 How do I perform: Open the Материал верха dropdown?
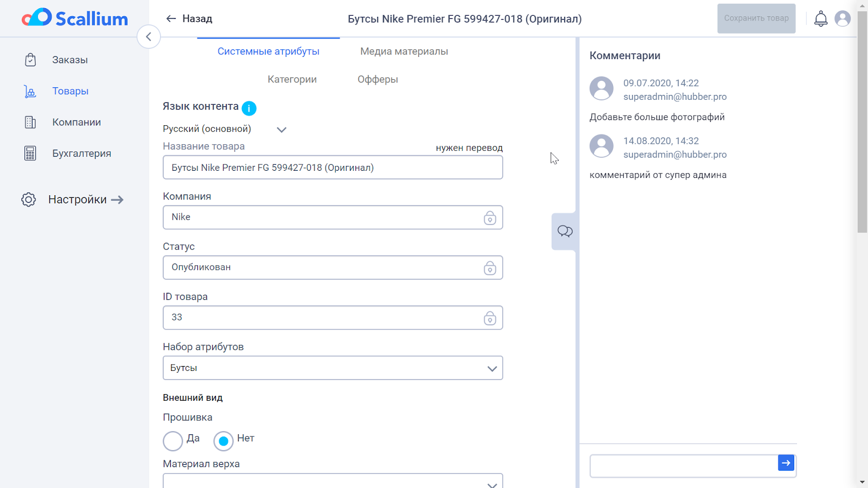333,481
